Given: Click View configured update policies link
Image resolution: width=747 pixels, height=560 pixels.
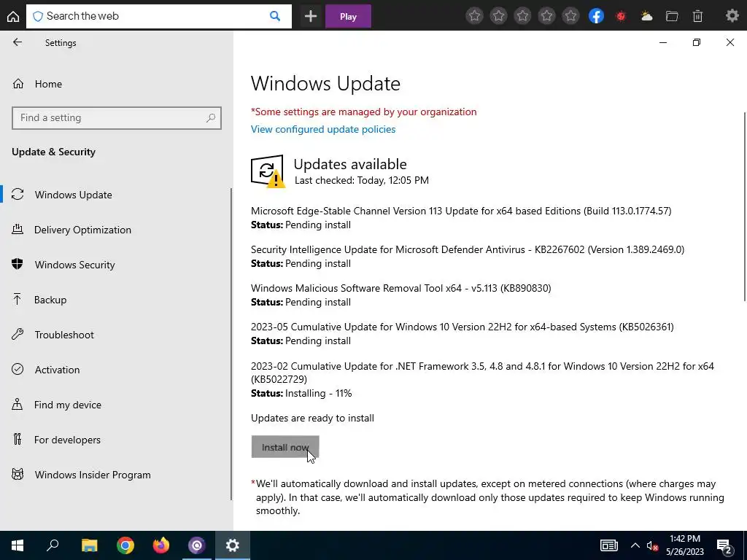Looking at the screenshot, I should click(323, 129).
